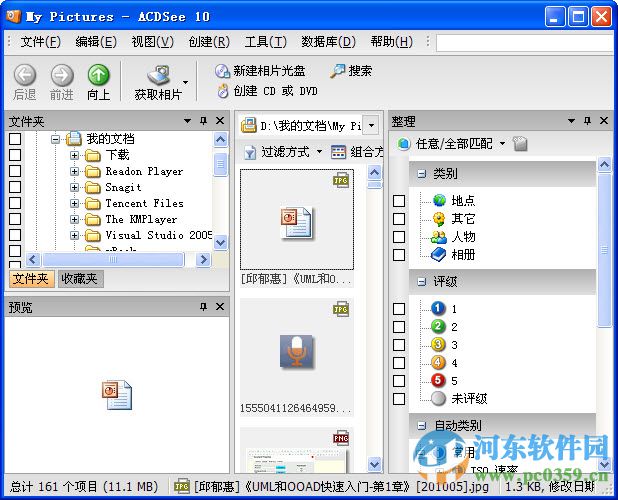Open the 工具 menu
Viewport: 618px width, 500px height.
(265, 41)
